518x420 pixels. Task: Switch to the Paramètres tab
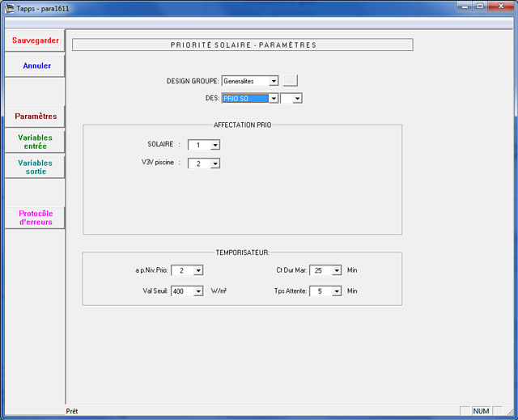click(35, 117)
